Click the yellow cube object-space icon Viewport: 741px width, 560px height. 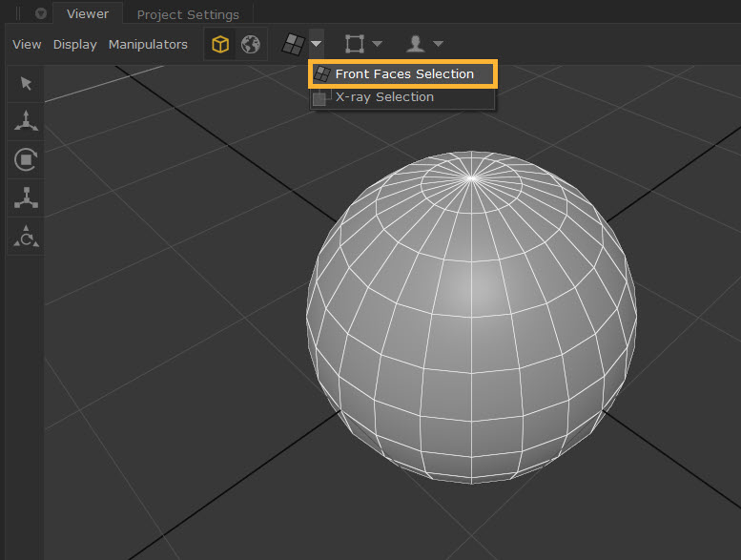pyautogui.click(x=220, y=45)
